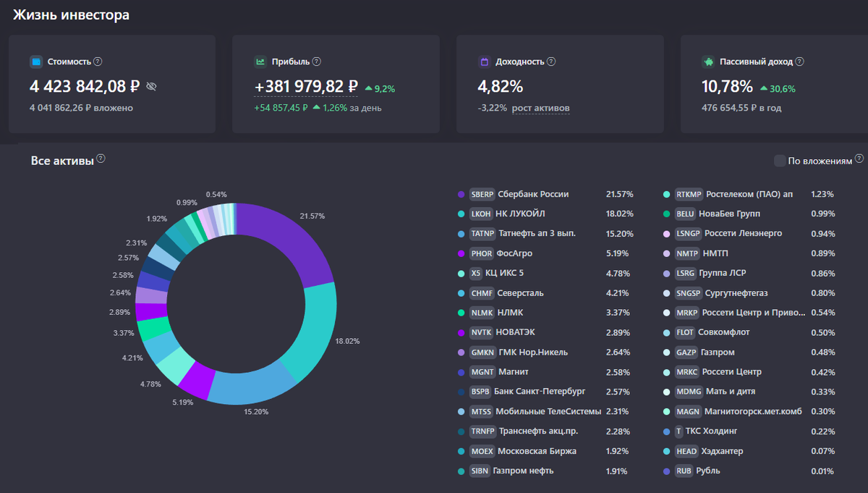Open the help tooltip next to Доходность
This screenshot has width=868, height=493.
pyautogui.click(x=551, y=62)
